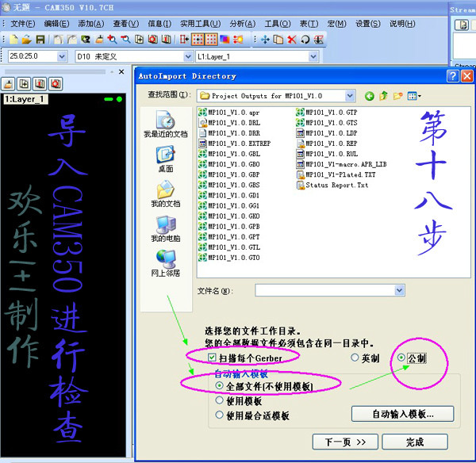Open the 实用工具(U) menu

click(x=201, y=23)
